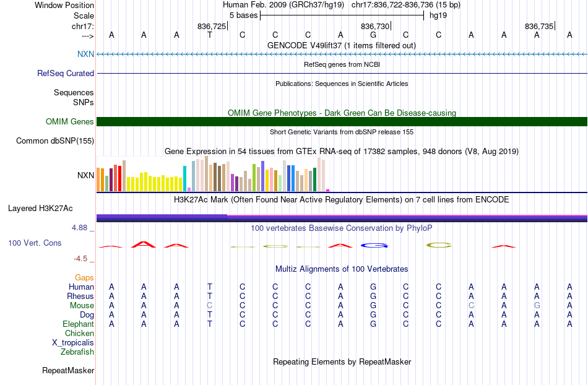The height and width of the screenshot is (385, 588).
Task: Click the grey G in Mouse alignment row
Action: (x=537, y=306)
